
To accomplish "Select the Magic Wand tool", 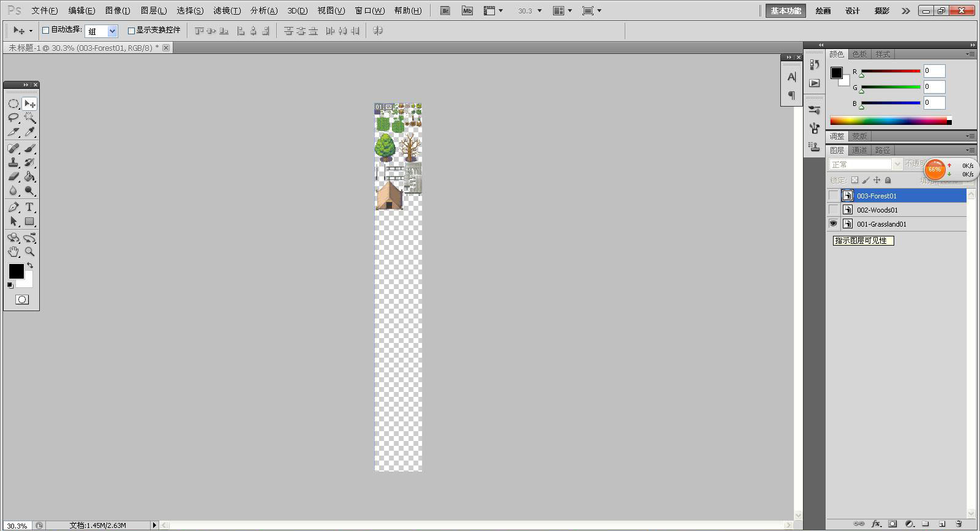I will (29, 118).
